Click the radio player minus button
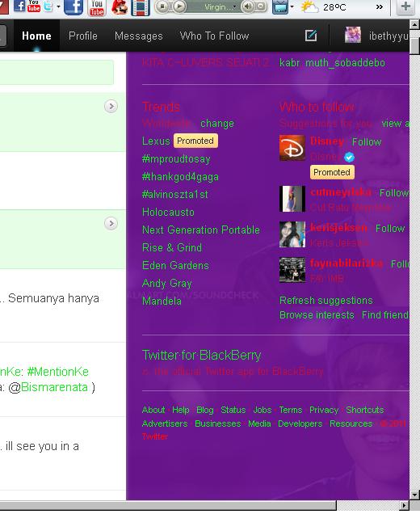This screenshot has height=514, width=420. click(x=261, y=6)
